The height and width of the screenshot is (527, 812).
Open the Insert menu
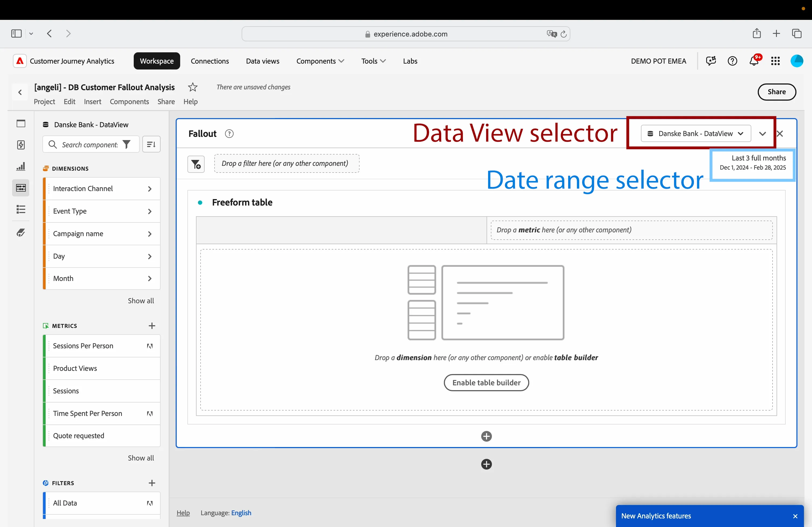click(x=92, y=102)
